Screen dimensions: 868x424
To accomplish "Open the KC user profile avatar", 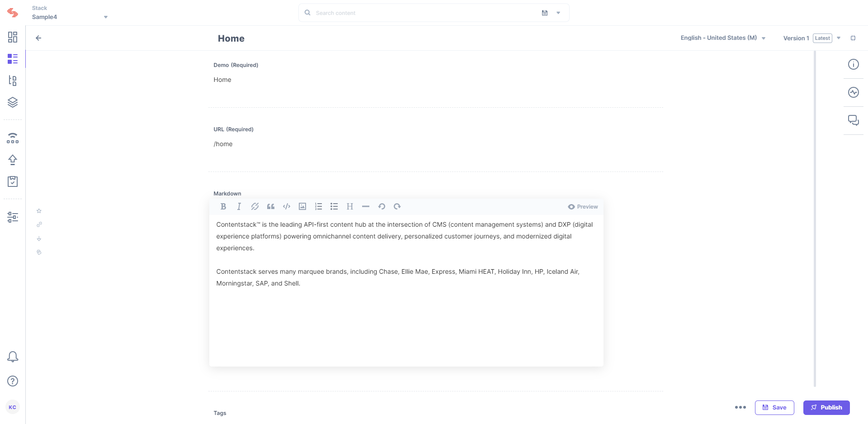I will tap(13, 407).
